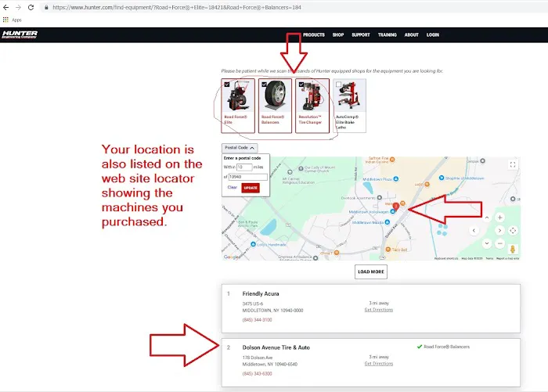Click the Clear link in postal panel
Viewport: 548px width, 392px height.
tap(233, 187)
